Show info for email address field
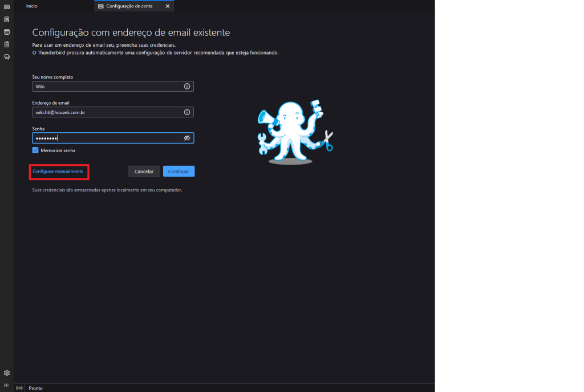 (x=187, y=112)
